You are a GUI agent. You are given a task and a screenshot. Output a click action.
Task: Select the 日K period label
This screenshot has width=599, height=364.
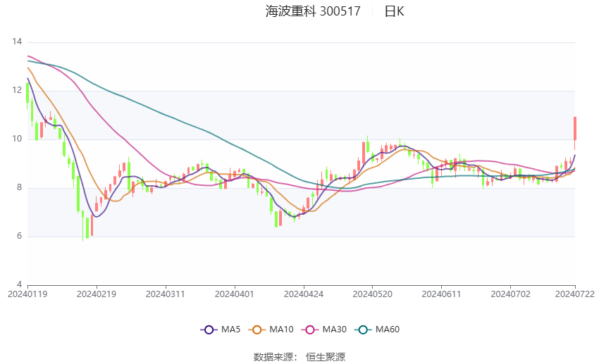[x=394, y=11]
